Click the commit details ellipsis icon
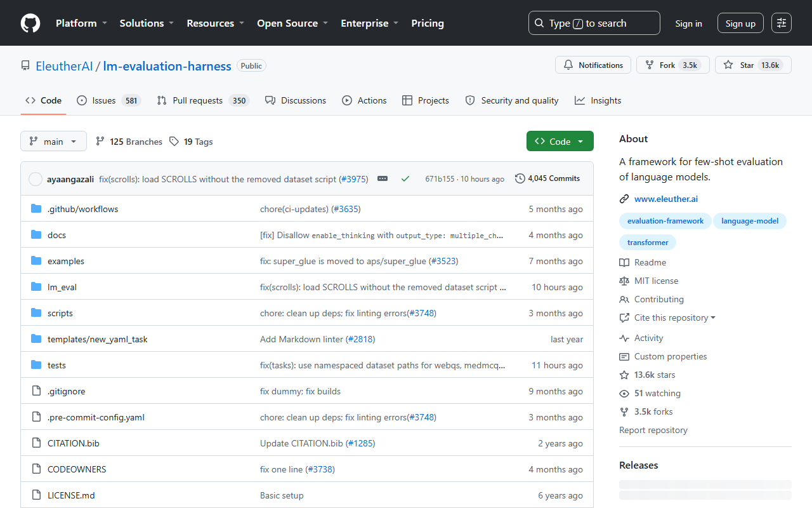The image size is (812, 508). coord(383,179)
